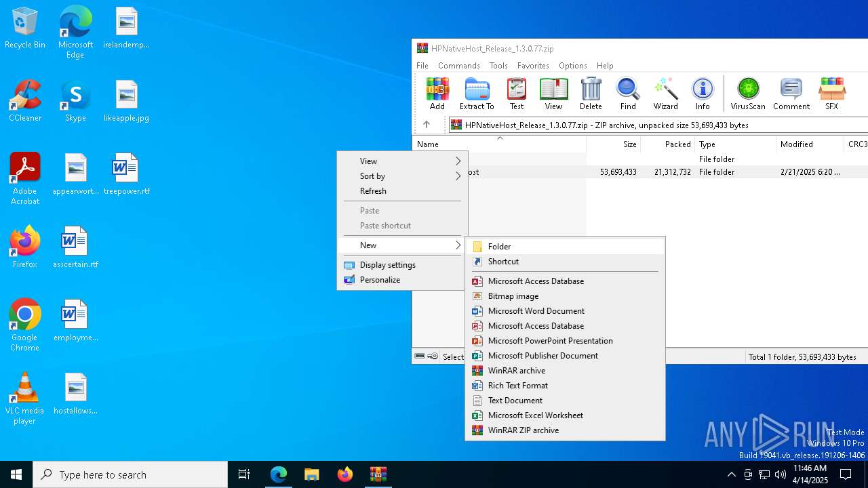The height and width of the screenshot is (488, 868).
Task: Sort by the Type column header
Action: coord(735,144)
